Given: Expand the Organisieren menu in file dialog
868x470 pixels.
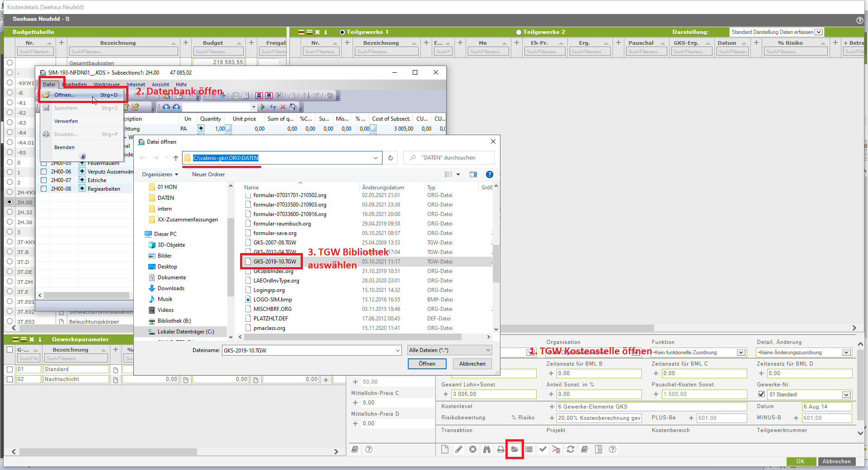Looking at the screenshot, I should pyautogui.click(x=160, y=174).
